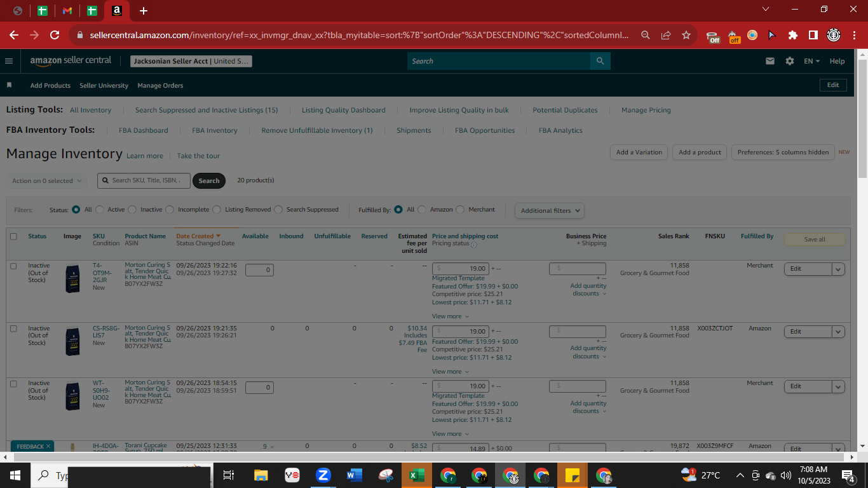
Task: Tick the select-all checkbox in the table header
Action: [13, 236]
